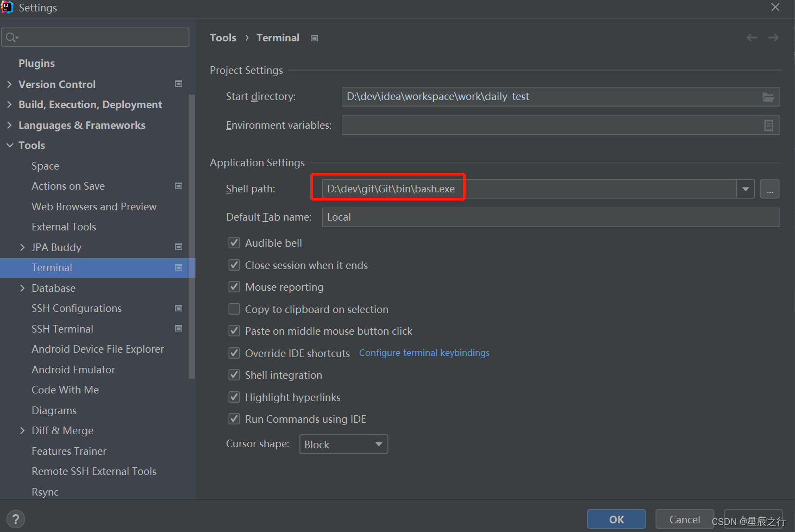Disable Shell integration checkbox
795x532 pixels.
pyautogui.click(x=234, y=375)
